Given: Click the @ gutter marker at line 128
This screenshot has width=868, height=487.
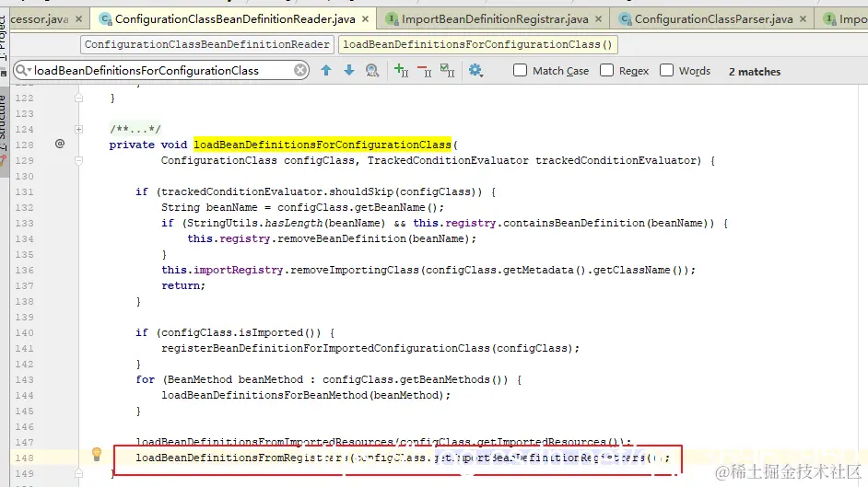Looking at the screenshot, I should (60, 144).
